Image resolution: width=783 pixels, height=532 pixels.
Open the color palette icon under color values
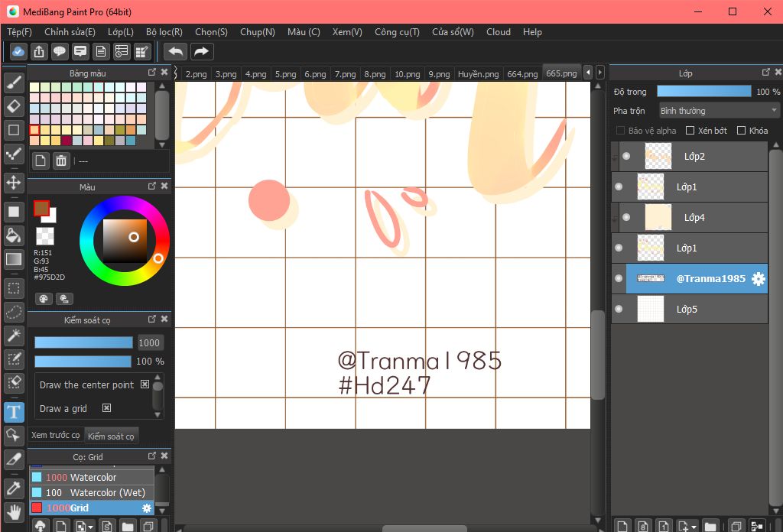click(x=44, y=299)
